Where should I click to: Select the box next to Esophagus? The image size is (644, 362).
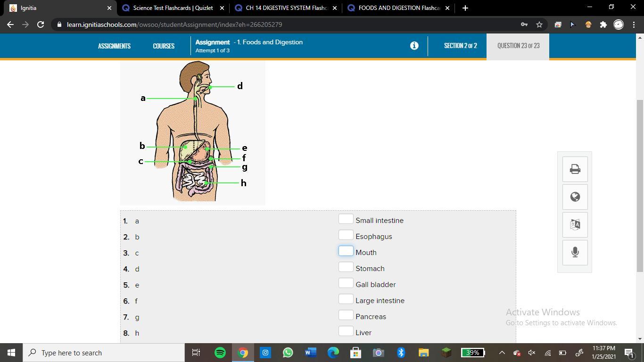click(346, 235)
